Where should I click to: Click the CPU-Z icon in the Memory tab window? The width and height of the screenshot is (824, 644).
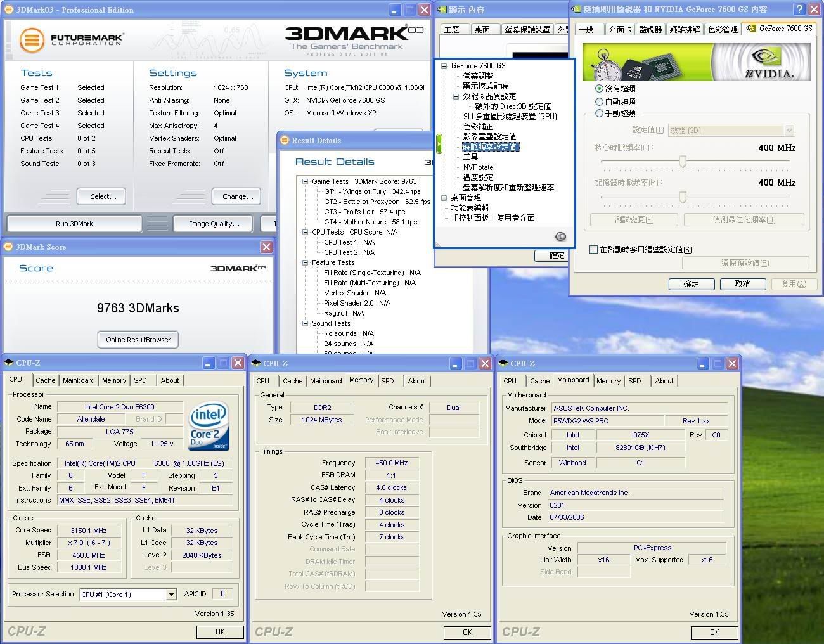click(x=256, y=363)
